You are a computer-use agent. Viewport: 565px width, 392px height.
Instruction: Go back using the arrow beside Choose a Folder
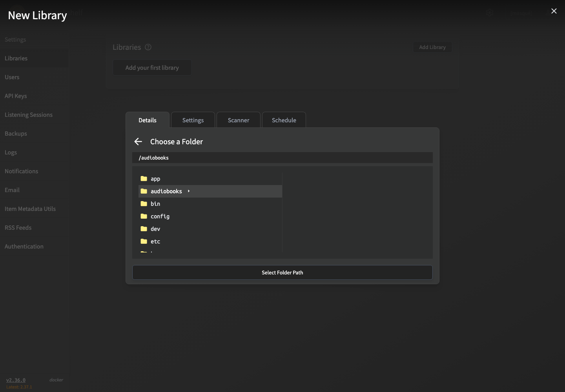coord(138,142)
